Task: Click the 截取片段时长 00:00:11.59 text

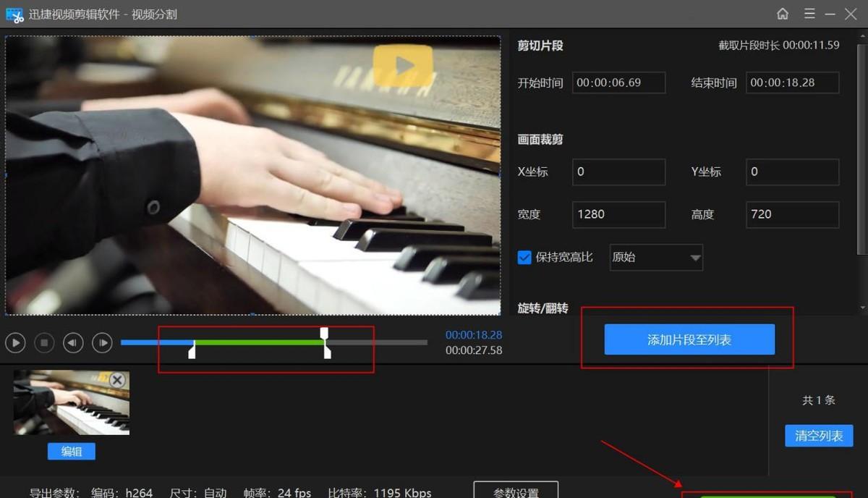Action: click(x=778, y=45)
